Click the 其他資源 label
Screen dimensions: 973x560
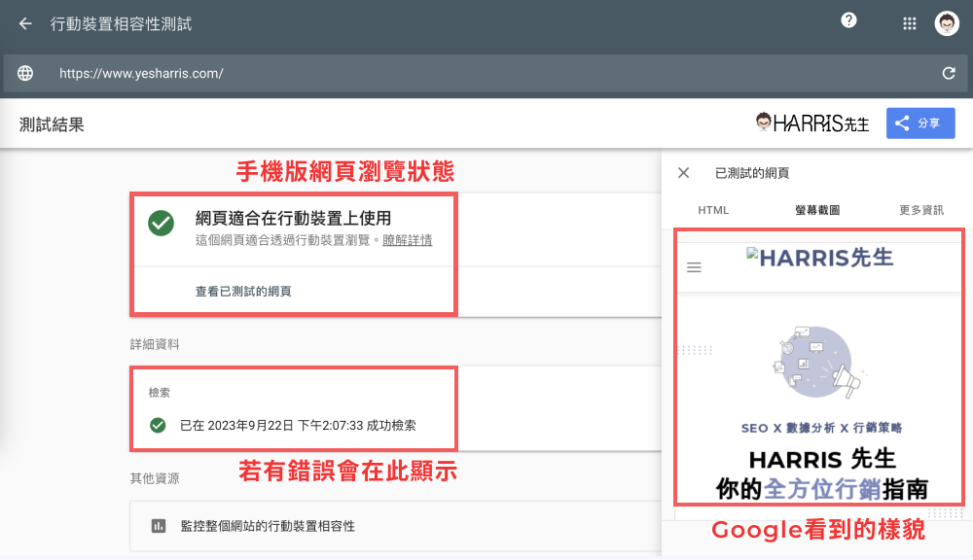tap(155, 478)
